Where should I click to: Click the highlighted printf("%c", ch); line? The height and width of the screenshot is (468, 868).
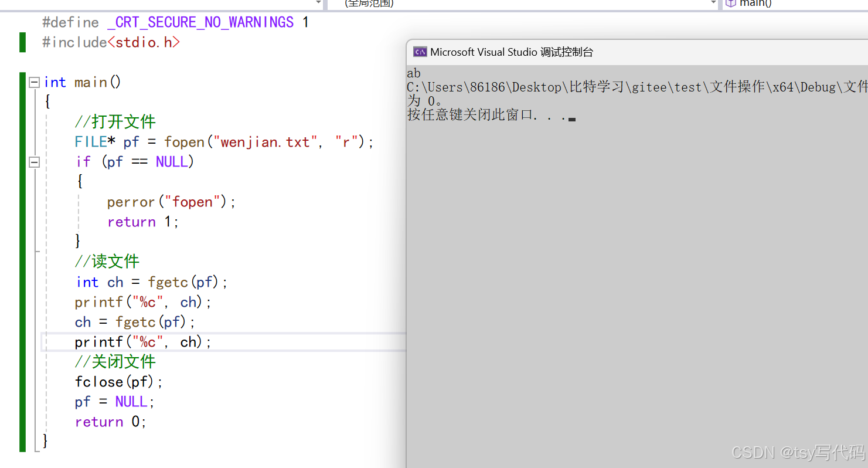coord(143,342)
